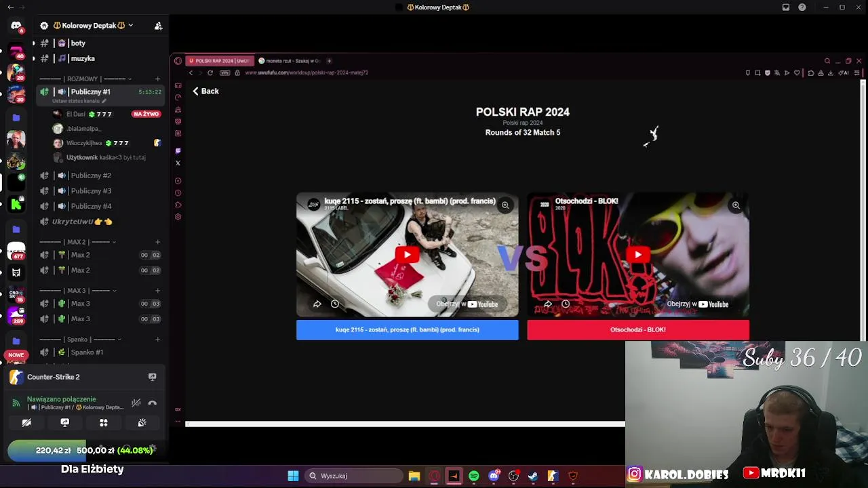Switch to POLSKI RAP 2024 browser tab

tap(219, 61)
